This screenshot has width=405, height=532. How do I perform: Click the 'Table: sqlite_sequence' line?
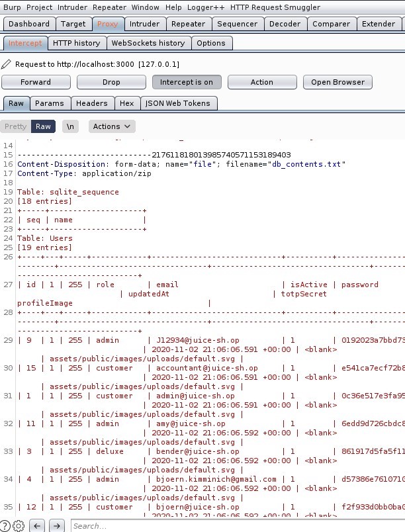(68, 192)
